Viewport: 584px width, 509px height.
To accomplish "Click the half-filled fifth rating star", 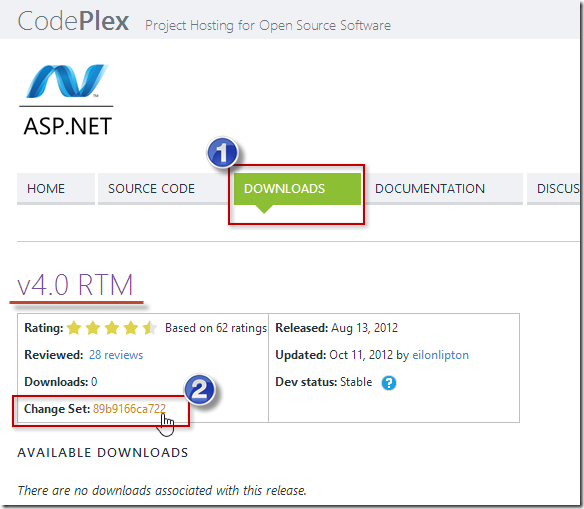I will tap(150, 328).
